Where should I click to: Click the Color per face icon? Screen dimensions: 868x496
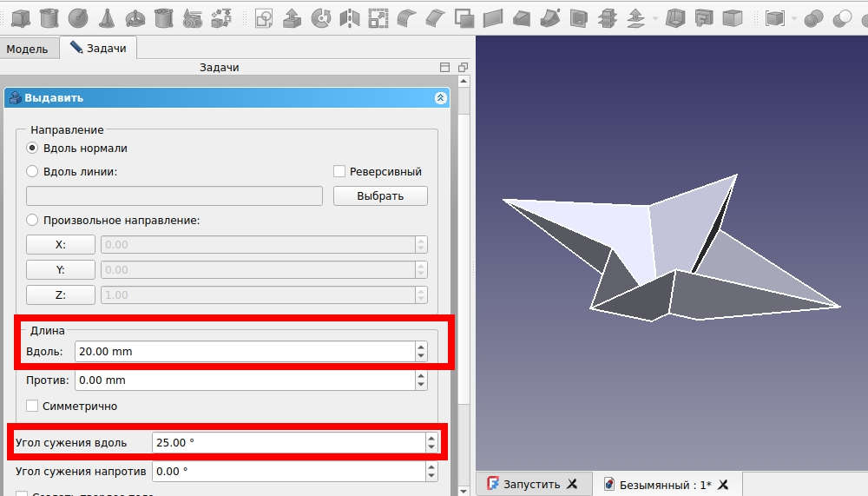point(733,18)
